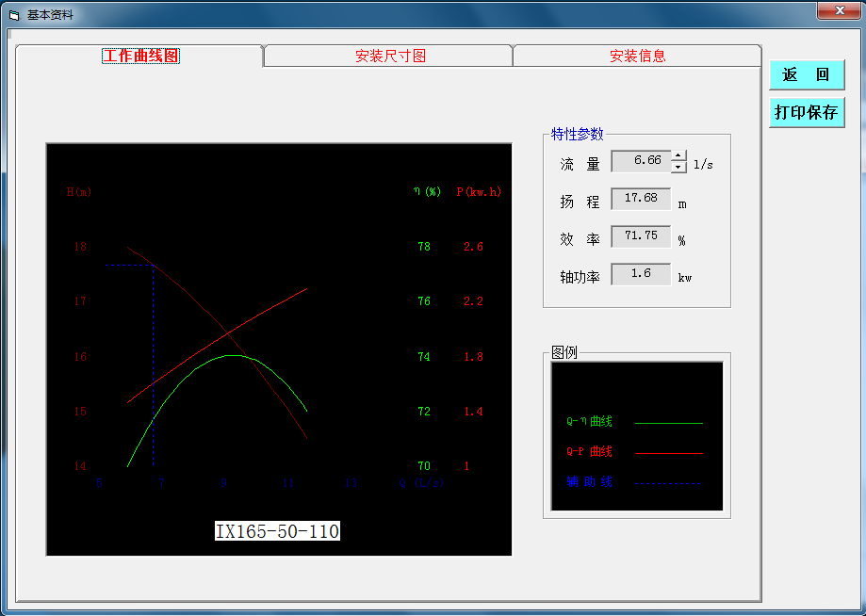Click the peak of the green efficiency curve
866x616 pixels.
coord(233,355)
